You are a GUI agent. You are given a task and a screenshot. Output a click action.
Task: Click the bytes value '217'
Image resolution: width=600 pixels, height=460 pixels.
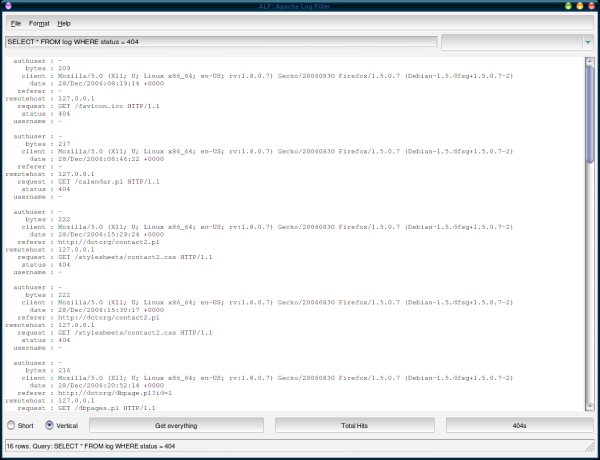click(64, 144)
